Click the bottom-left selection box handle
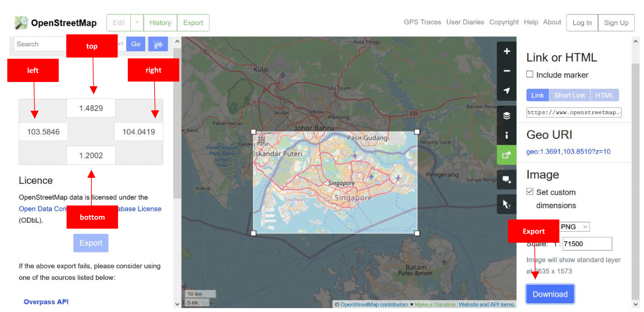 click(x=253, y=234)
